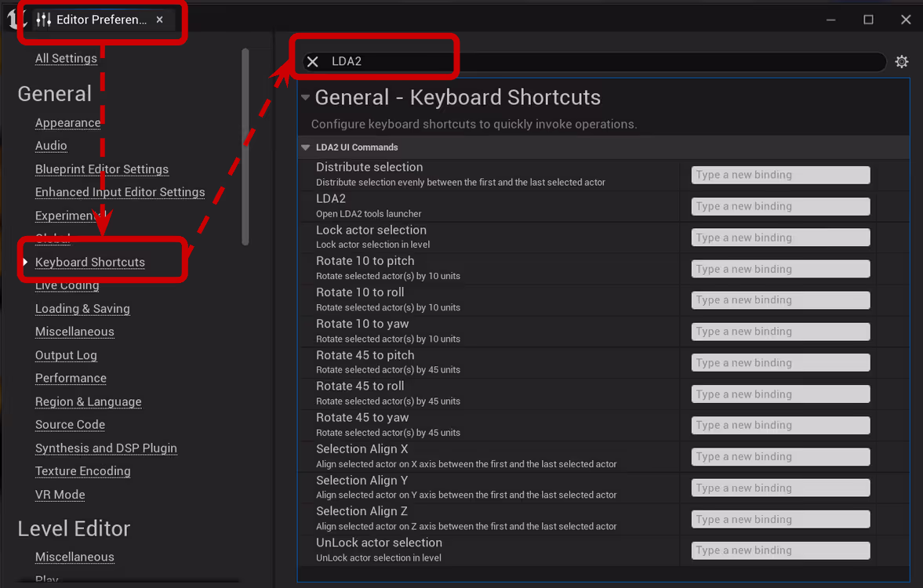
Task: Set binding for Distribute selection
Action: [x=780, y=175]
